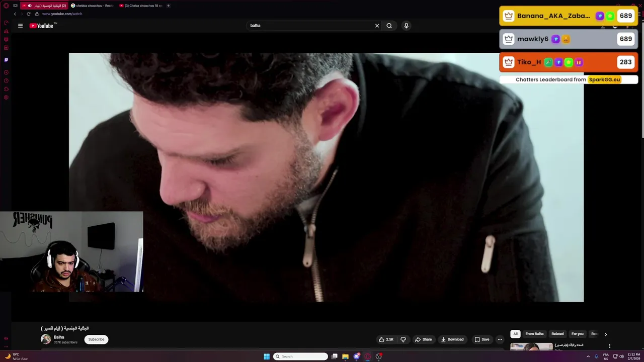This screenshot has height=362, width=644.
Task: Open sidebar settings gear icon
Action: click(6, 98)
